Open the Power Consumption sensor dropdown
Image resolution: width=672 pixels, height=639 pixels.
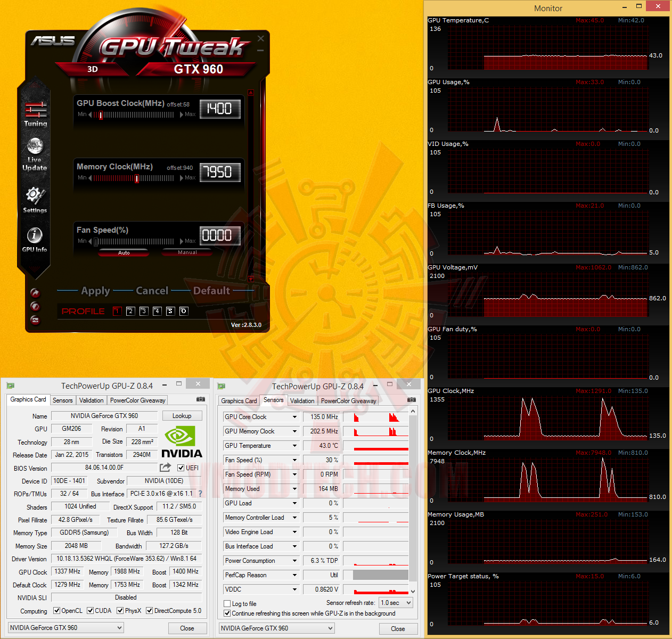point(294,561)
